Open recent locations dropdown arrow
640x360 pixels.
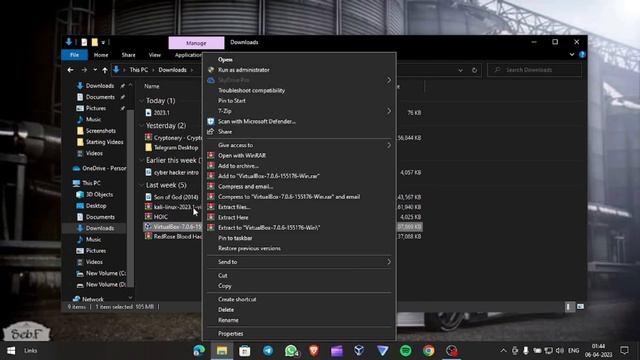pos(95,70)
